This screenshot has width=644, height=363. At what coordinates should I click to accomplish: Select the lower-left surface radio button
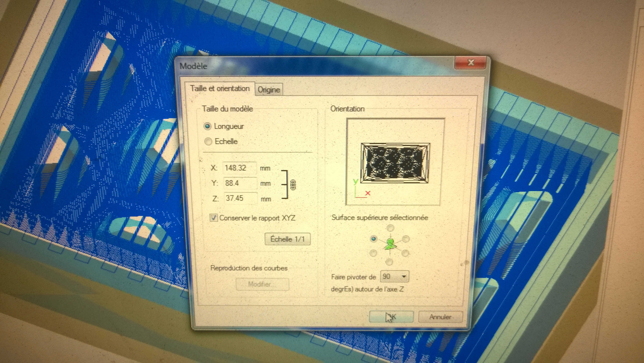pyautogui.click(x=373, y=253)
